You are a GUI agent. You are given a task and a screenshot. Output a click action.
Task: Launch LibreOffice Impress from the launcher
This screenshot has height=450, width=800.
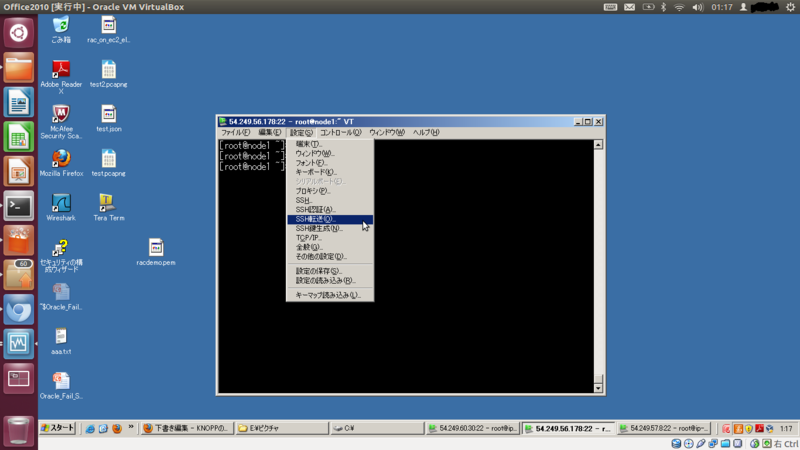point(19,171)
